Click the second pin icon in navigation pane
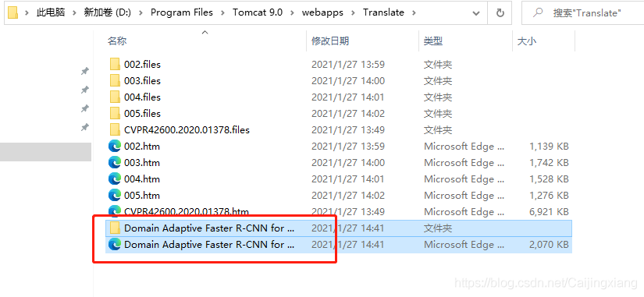The height and width of the screenshot is (297, 644). point(84,90)
